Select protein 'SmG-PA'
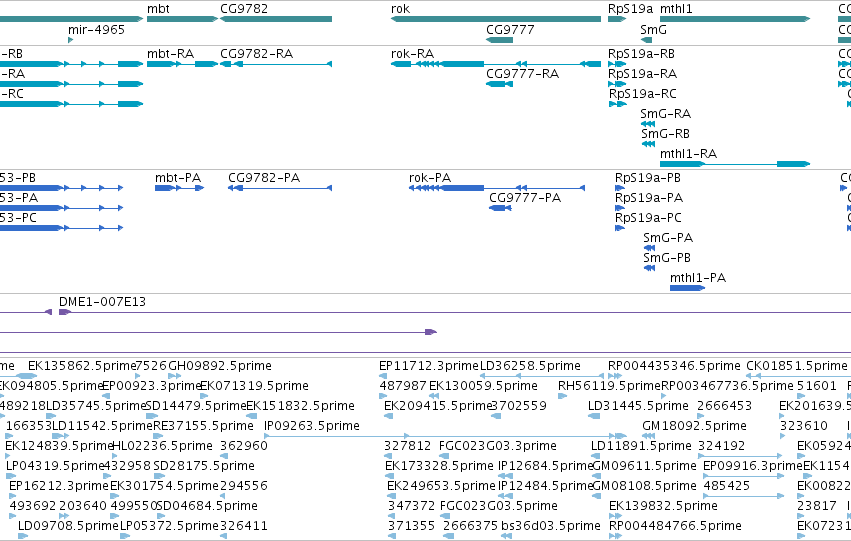This screenshot has height=541, width=851. pos(649,248)
